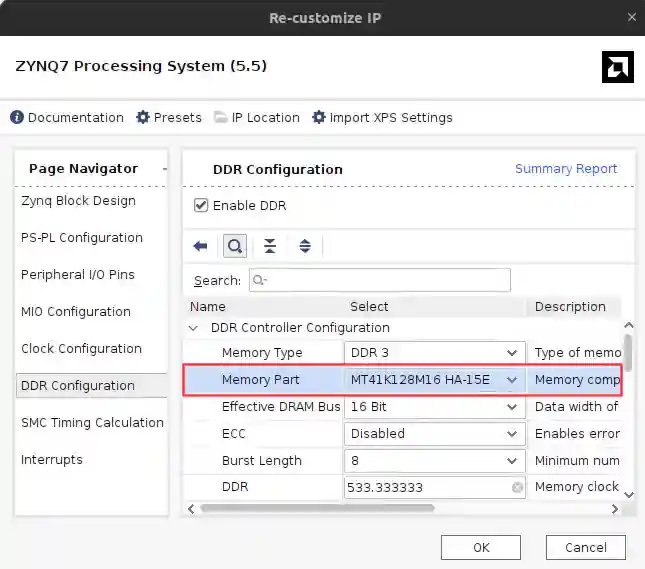Open the Effective DRAM Bus width dropdown
The image size is (645, 569).
coord(435,406)
